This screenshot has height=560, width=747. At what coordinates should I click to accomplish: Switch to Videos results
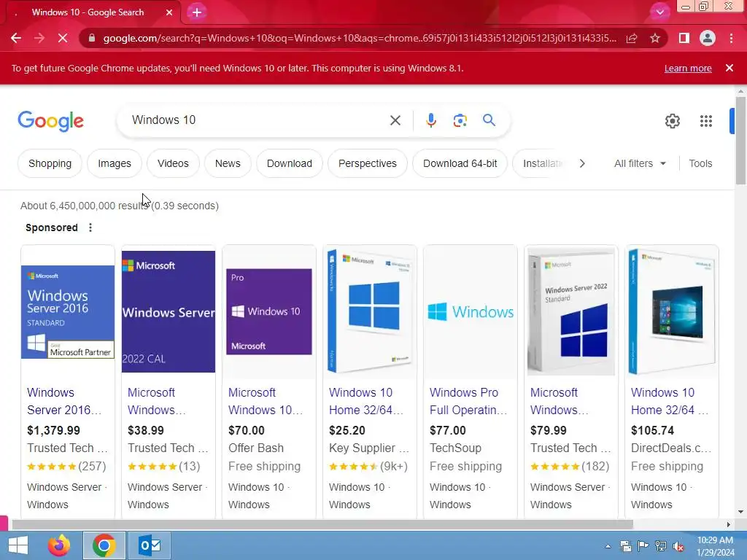pos(173,163)
